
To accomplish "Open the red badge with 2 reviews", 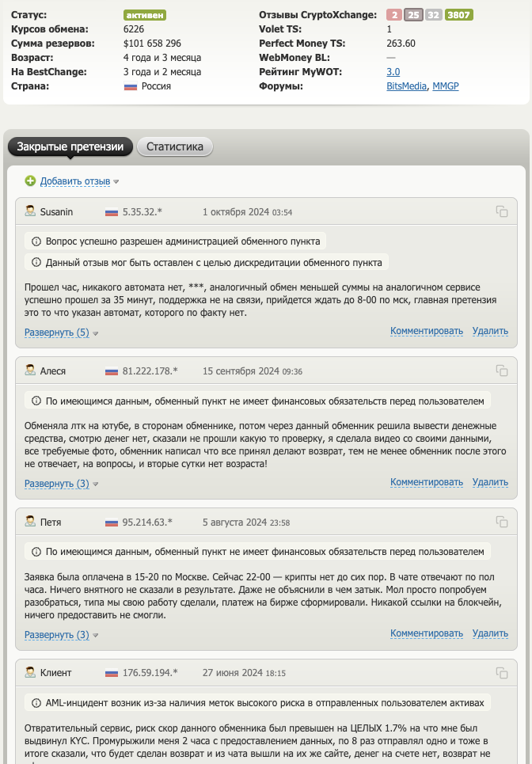I will [x=394, y=14].
